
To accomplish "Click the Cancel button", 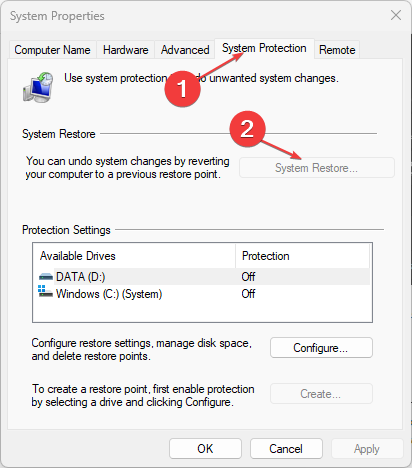I will pos(286,449).
